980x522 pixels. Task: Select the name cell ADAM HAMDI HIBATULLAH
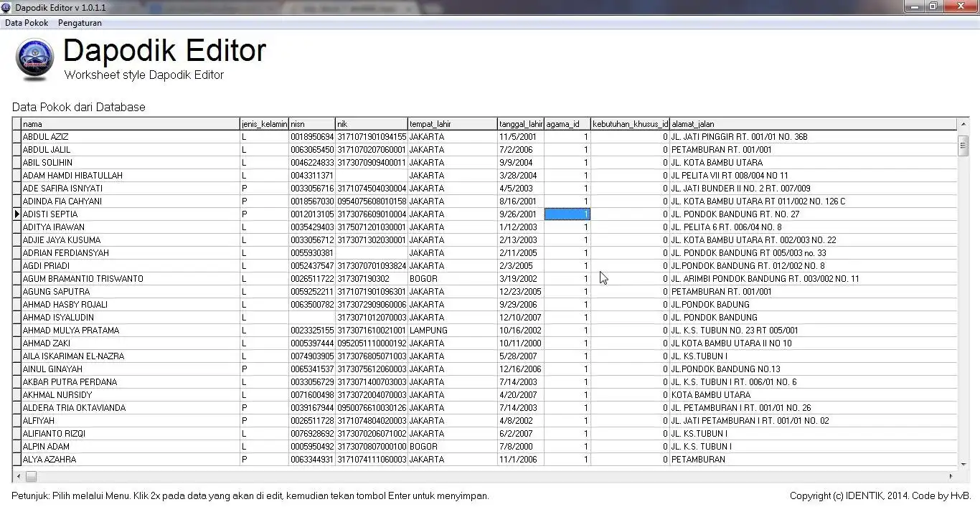[x=131, y=176]
